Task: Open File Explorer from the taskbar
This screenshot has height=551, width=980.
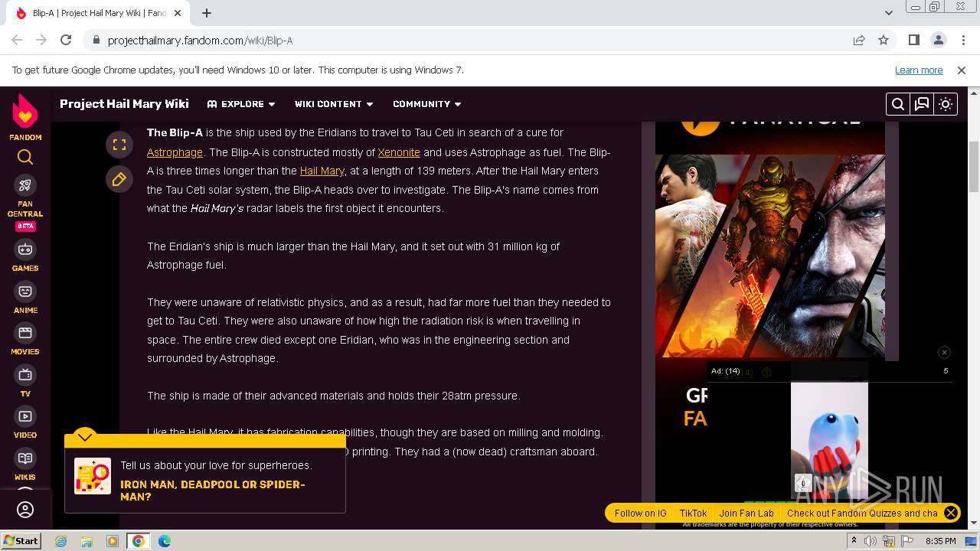Action: (87, 541)
